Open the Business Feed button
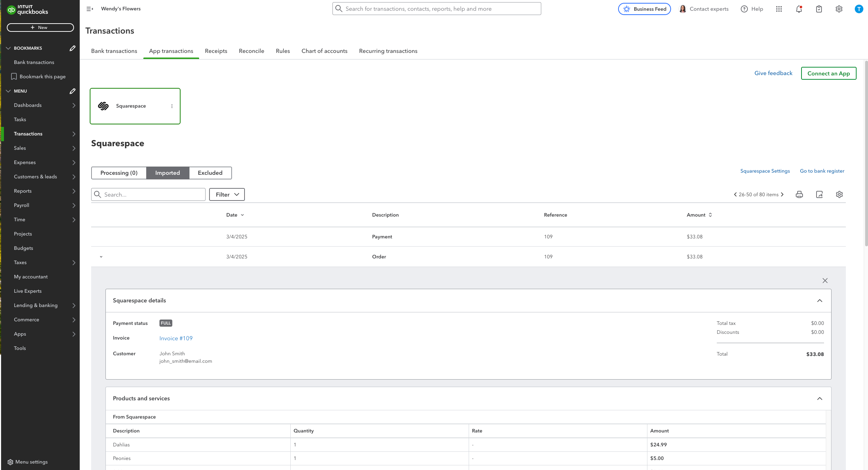The image size is (868, 470). click(x=645, y=9)
